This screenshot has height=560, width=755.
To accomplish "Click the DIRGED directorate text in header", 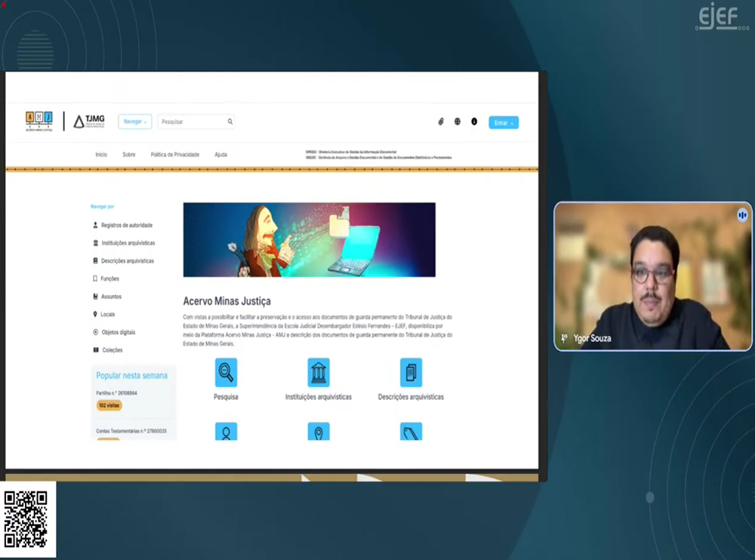I will click(351, 152).
